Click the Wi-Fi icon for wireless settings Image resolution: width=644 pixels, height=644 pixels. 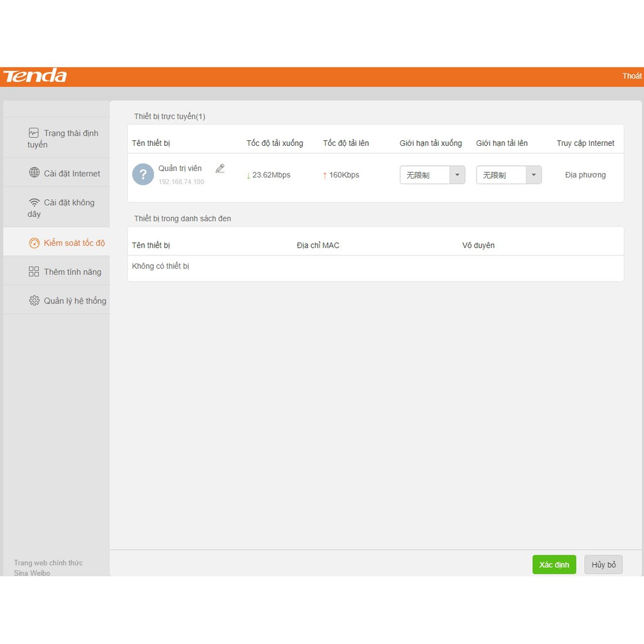pos(35,203)
